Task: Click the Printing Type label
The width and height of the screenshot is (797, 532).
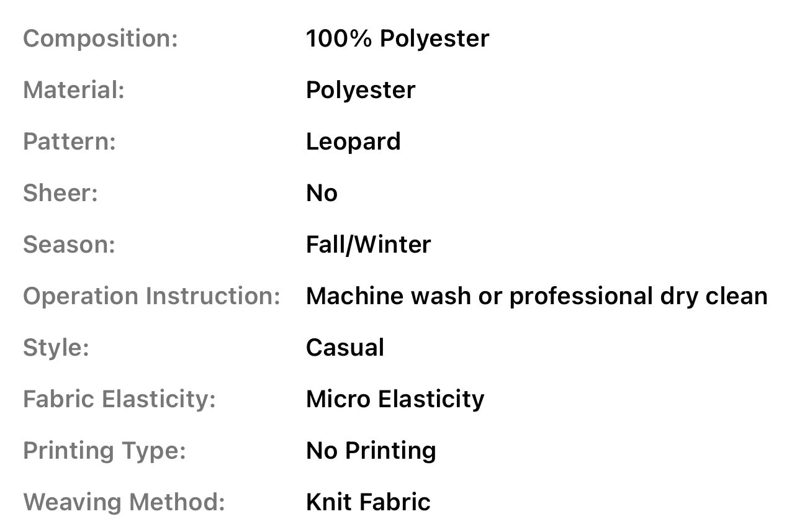Action: coord(104,451)
